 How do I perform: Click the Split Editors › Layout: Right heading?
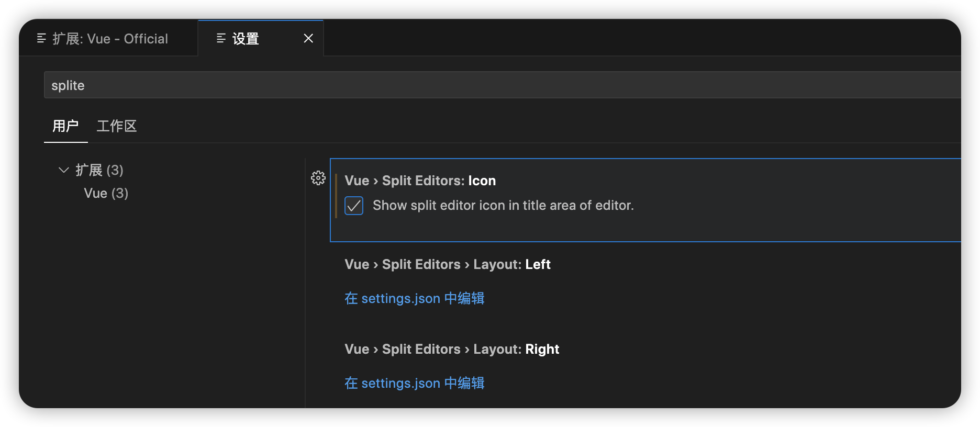(x=452, y=349)
